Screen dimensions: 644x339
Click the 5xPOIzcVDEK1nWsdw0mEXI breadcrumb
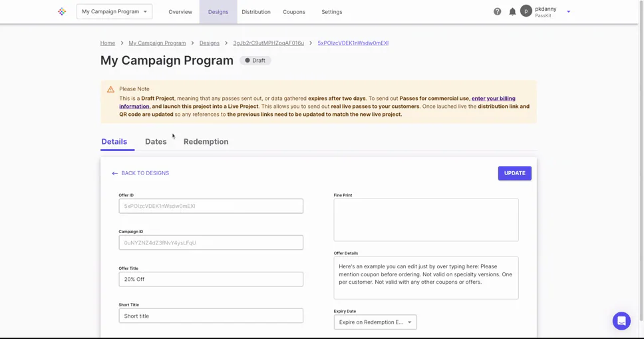click(x=353, y=43)
